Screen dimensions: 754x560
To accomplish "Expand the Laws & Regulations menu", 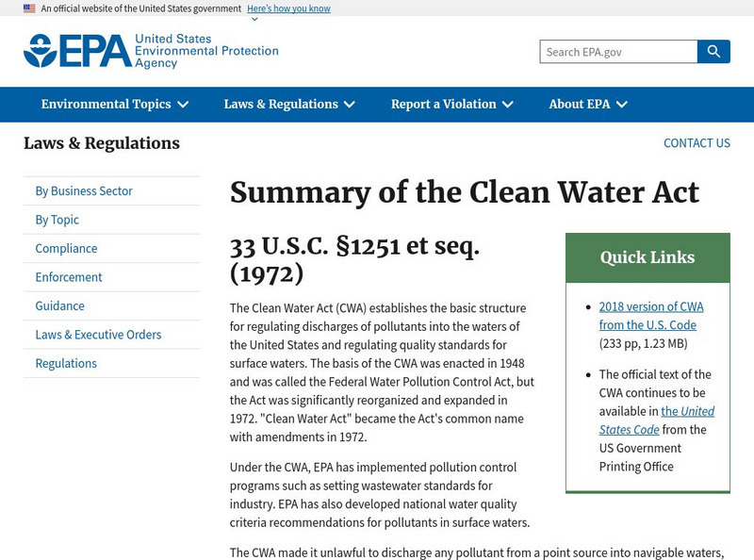I will click(289, 105).
